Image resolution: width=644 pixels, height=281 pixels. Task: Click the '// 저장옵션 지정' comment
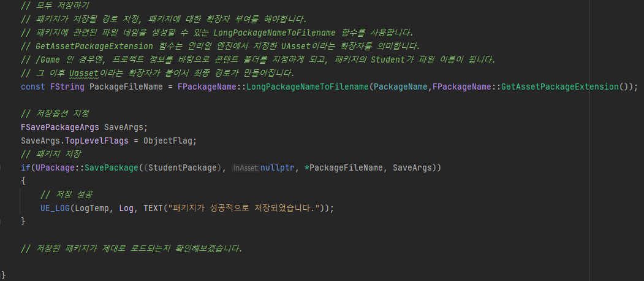(55, 114)
